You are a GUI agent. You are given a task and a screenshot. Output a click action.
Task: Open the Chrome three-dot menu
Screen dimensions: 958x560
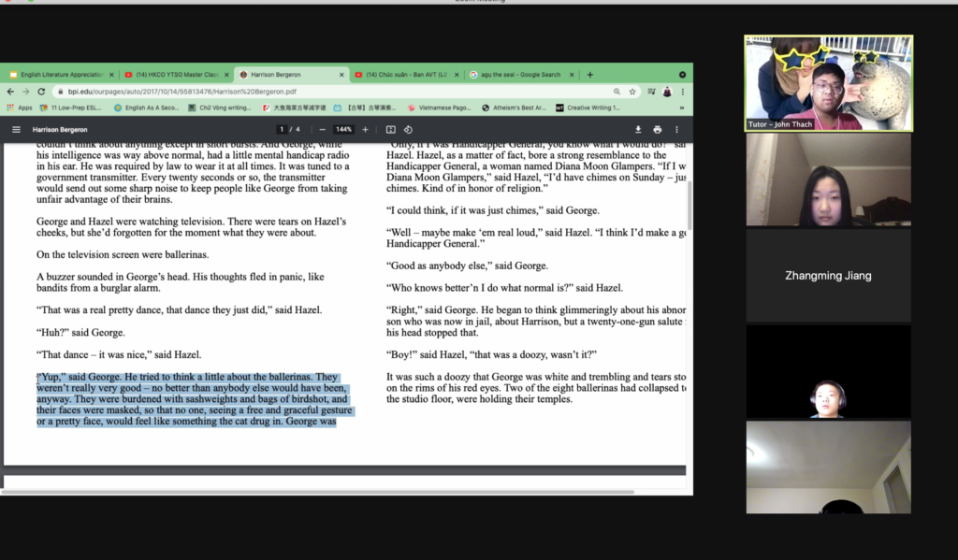pyautogui.click(x=682, y=92)
